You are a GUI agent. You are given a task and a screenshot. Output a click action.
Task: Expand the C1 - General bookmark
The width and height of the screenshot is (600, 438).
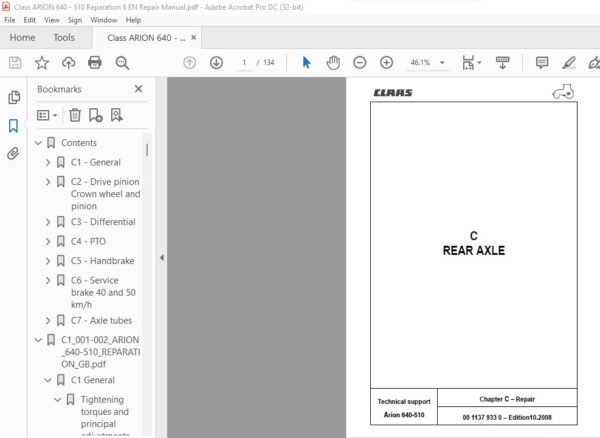pos(48,163)
